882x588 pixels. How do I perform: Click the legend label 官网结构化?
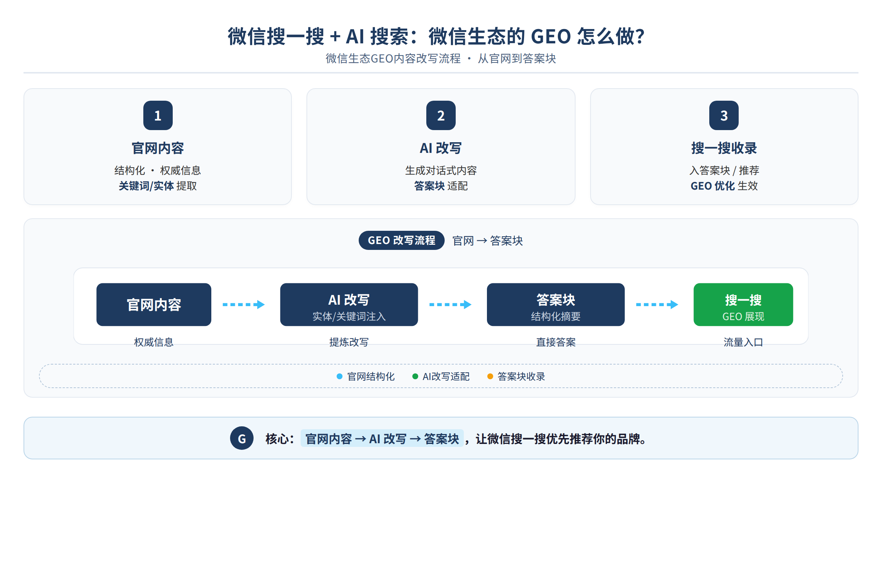[x=371, y=376]
